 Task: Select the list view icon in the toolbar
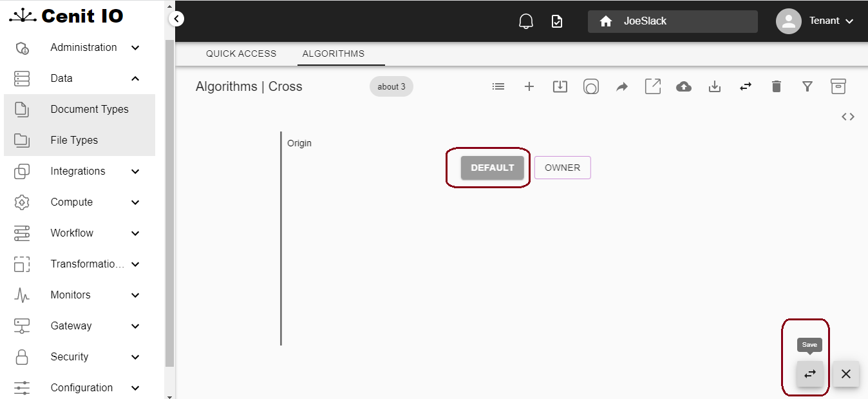coord(498,86)
